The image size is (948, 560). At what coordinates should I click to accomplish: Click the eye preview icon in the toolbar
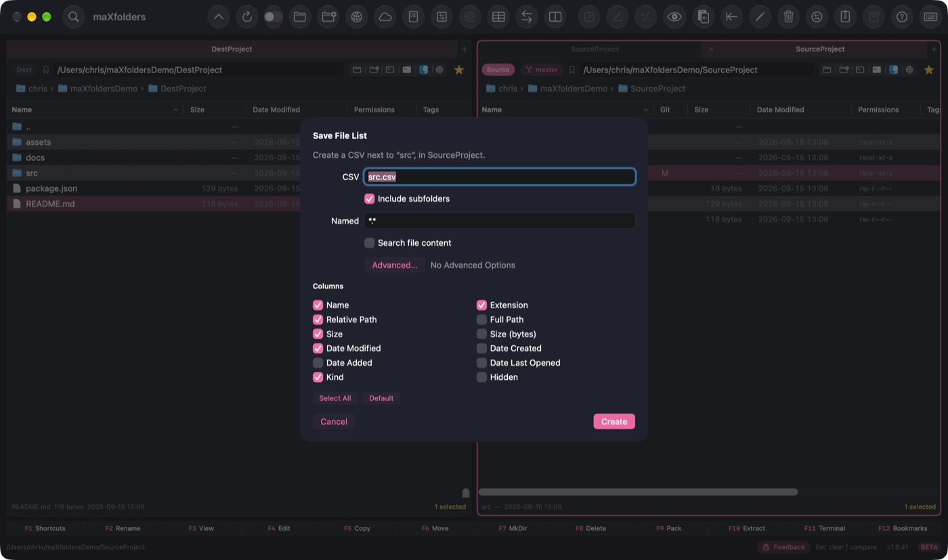(674, 17)
